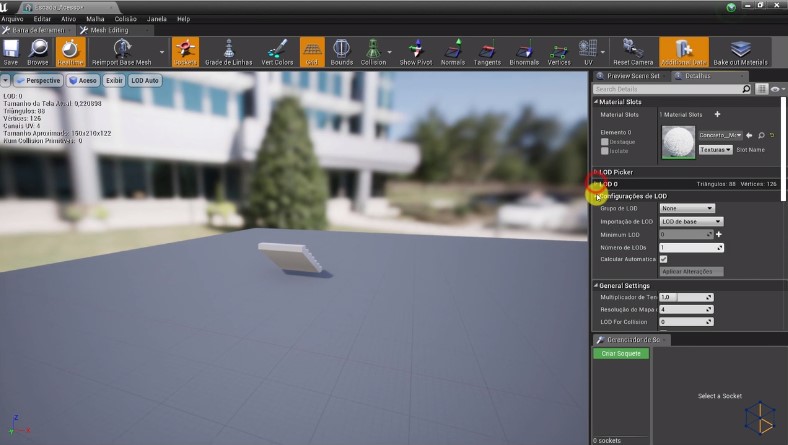This screenshot has height=445, width=788.
Task: Click the concrete material thumbnail
Action: [678, 142]
